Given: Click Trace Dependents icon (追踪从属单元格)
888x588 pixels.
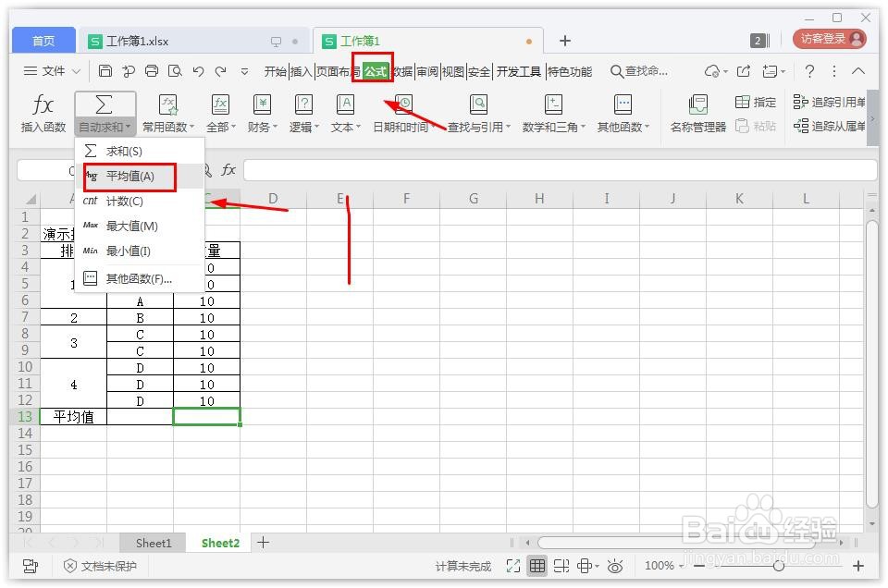Looking at the screenshot, I should (800, 126).
